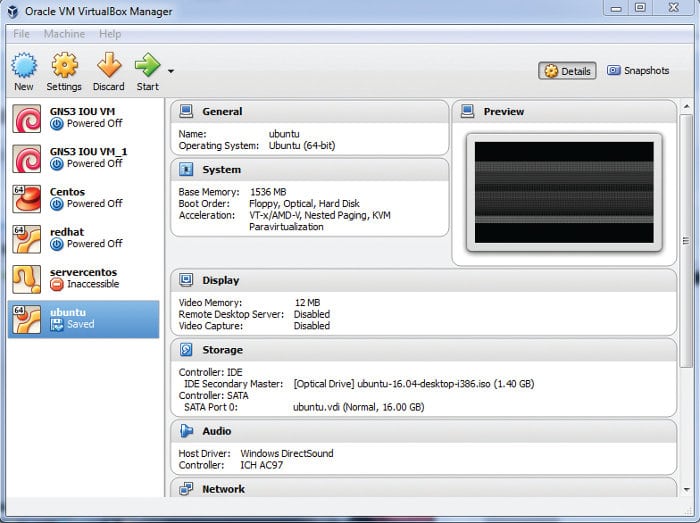Screen dimensions: 700x523
Task: Click the ubuntu VM preview thumbnail
Action: point(563,193)
